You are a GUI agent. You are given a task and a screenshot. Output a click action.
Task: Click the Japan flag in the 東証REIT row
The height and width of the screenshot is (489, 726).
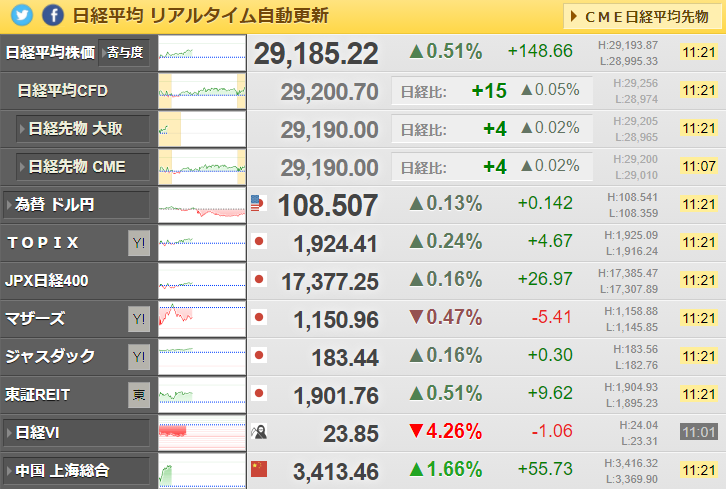coord(258,393)
